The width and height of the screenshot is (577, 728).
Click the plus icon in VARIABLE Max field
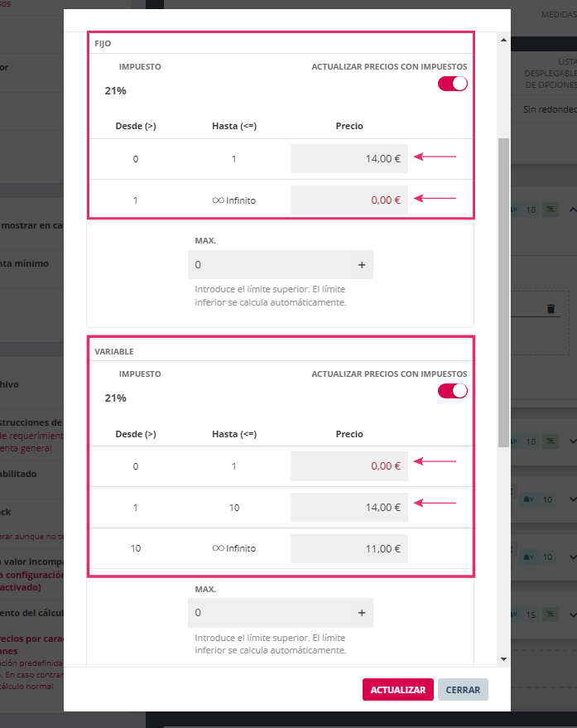361,613
